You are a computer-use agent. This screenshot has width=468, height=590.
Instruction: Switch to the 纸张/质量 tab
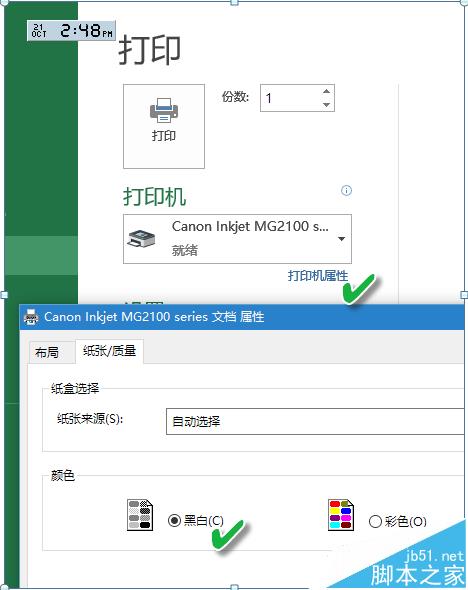[109, 351]
